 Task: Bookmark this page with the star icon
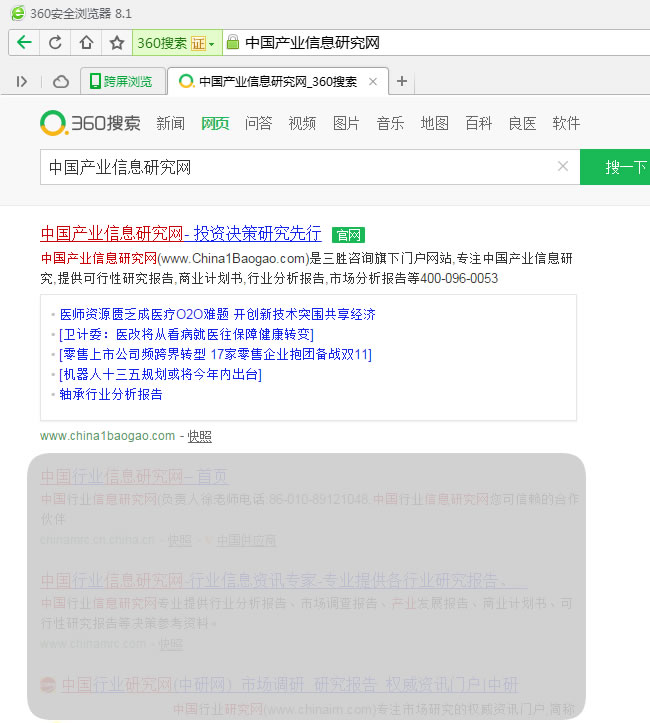(x=117, y=43)
